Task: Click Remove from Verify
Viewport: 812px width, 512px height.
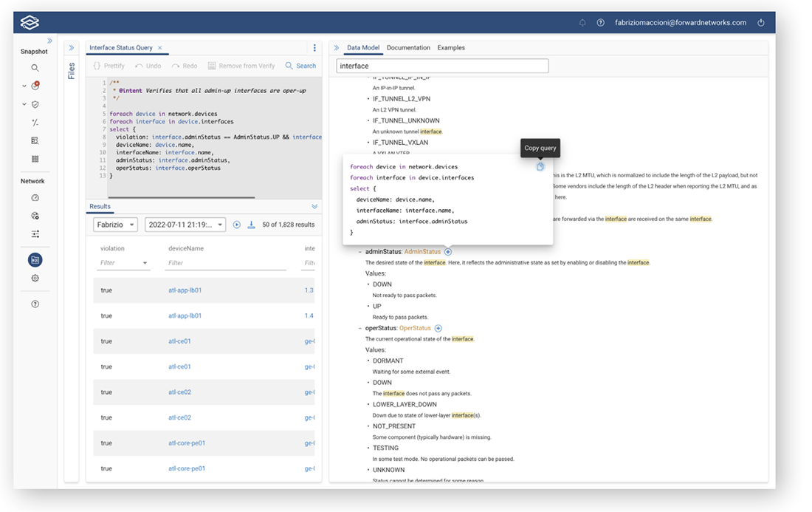Action: coord(241,66)
